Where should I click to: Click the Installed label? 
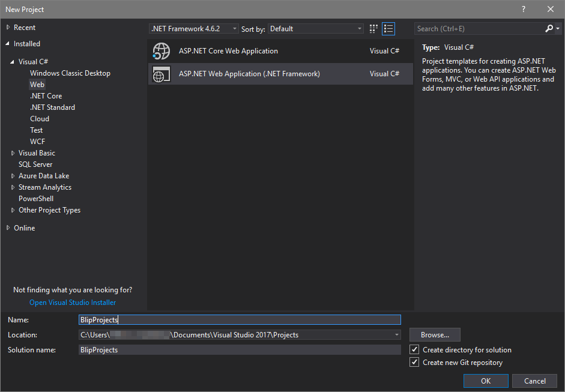tap(26, 44)
